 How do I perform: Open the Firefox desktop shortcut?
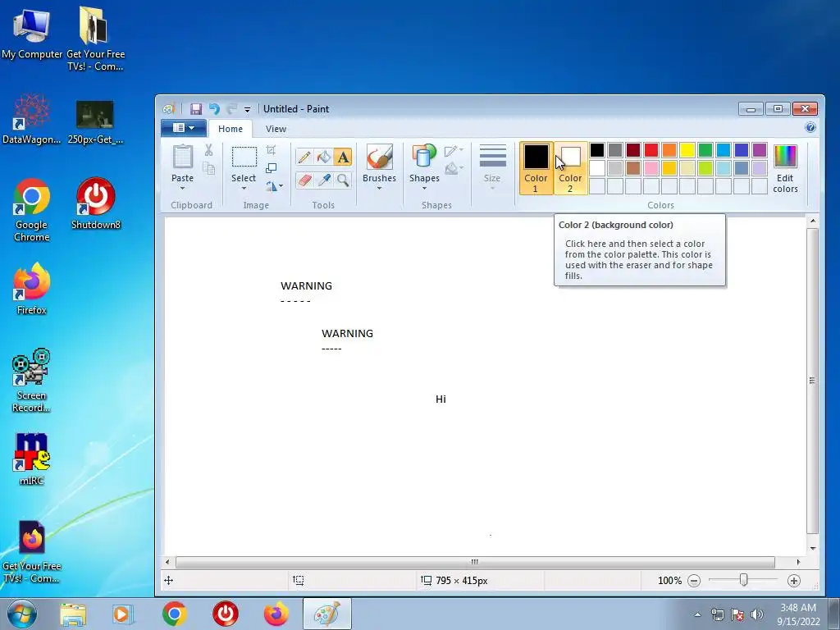point(32,288)
